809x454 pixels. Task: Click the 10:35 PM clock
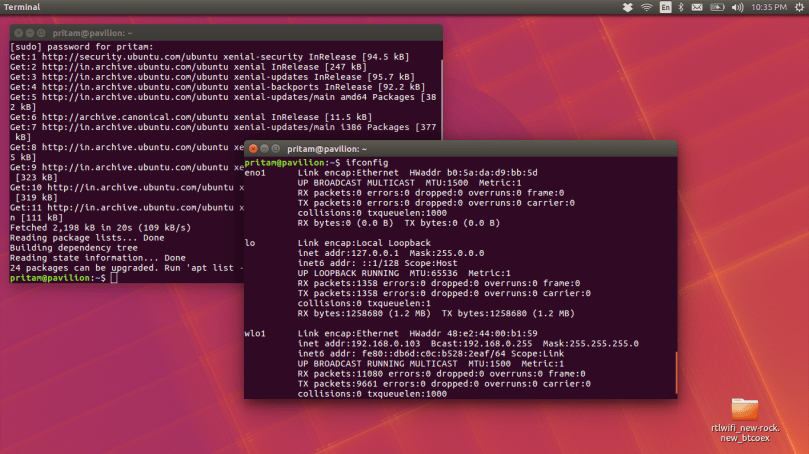coord(769,7)
